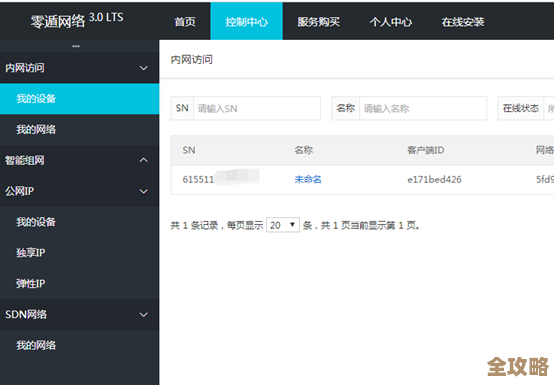Open the 未命名 device name link
This screenshot has height=385, width=554.
pos(308,180)
